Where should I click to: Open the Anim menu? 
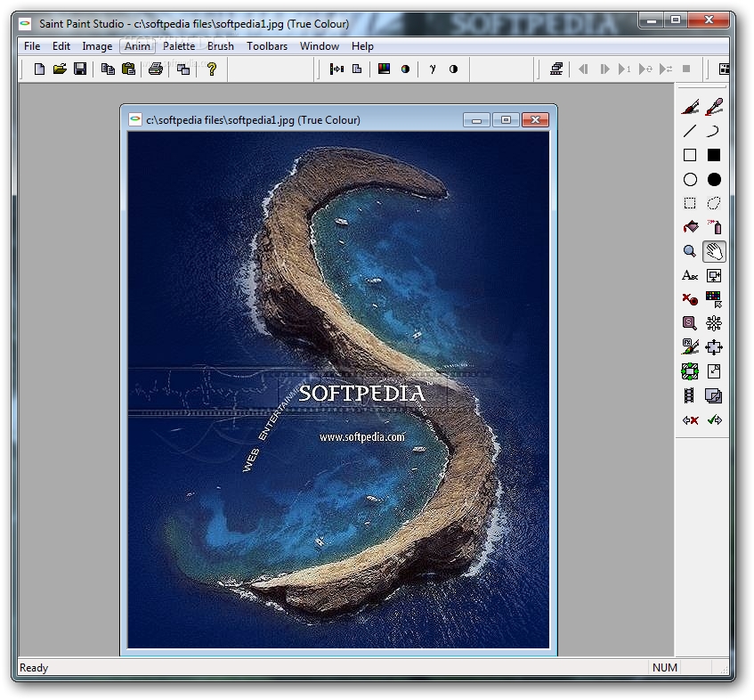click(x=137, y=46)
